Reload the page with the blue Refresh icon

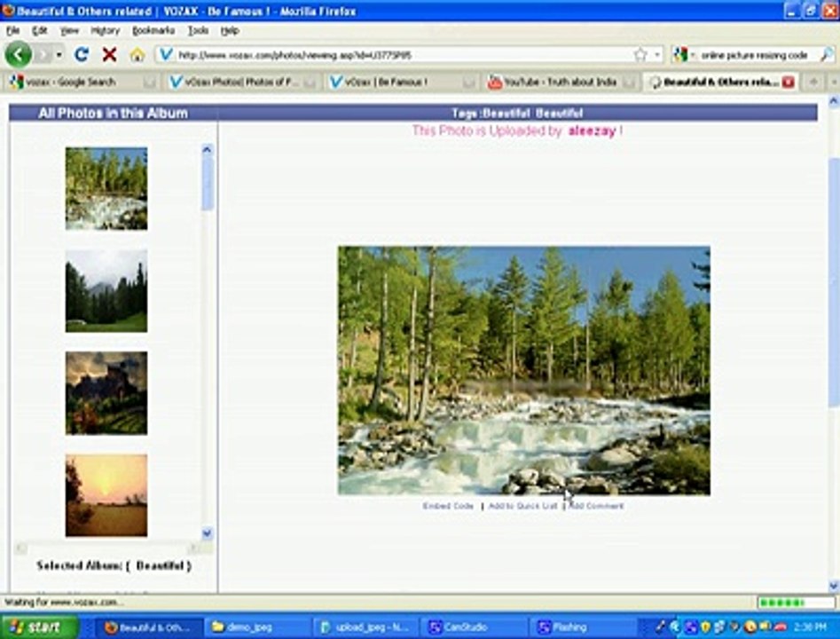82,54
